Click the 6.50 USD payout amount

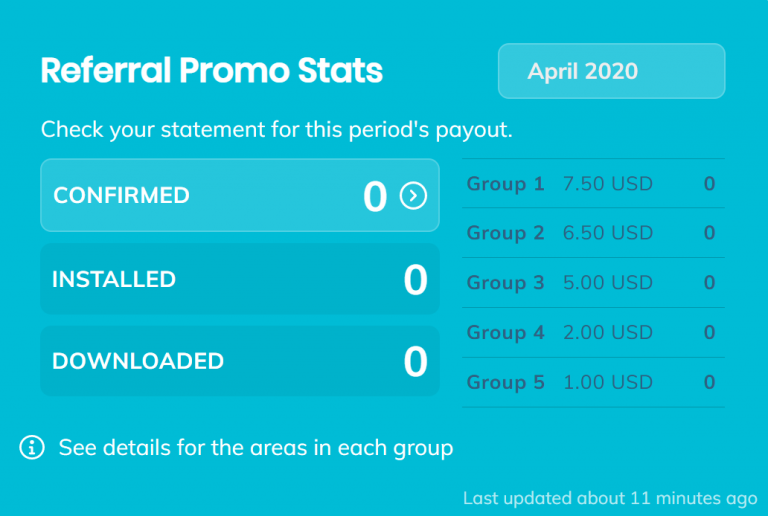point(608,233)
